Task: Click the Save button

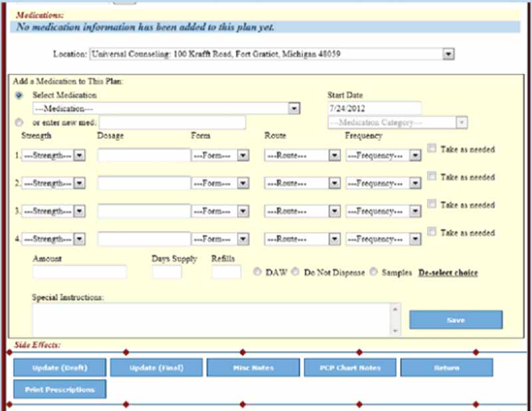Action: pyautogui.click(x=456, y=320)
